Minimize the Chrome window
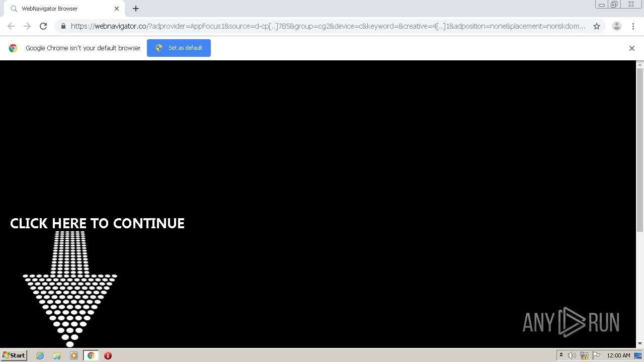Image resolution: width=644 pixels, height=362 pixels. (x=602, y=5)
